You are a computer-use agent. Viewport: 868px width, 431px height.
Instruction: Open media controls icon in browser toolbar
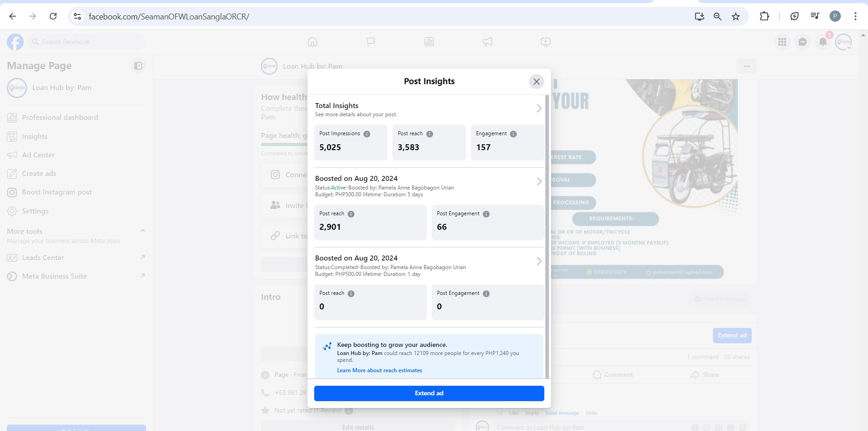(815, 17)
